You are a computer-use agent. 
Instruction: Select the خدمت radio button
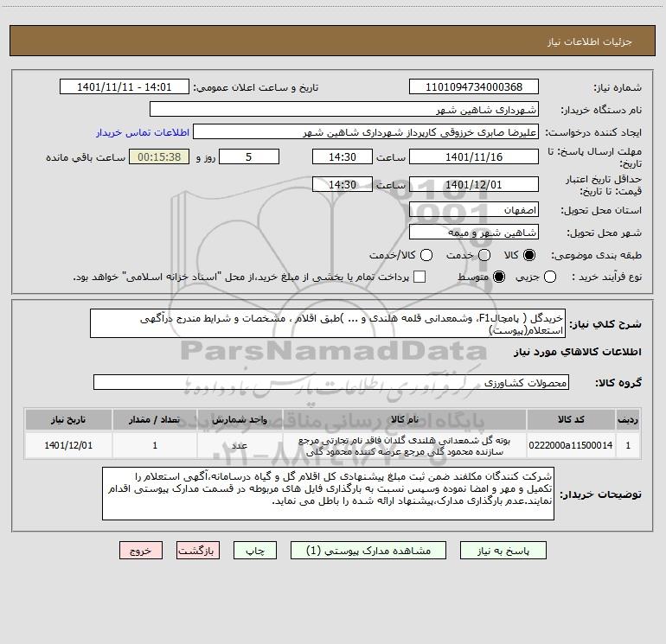pos(484,255)
